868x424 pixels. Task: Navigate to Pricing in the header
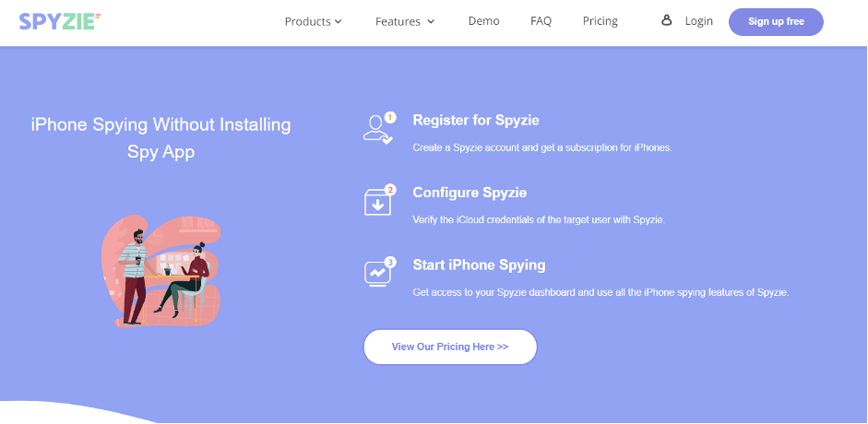[600, 21]
